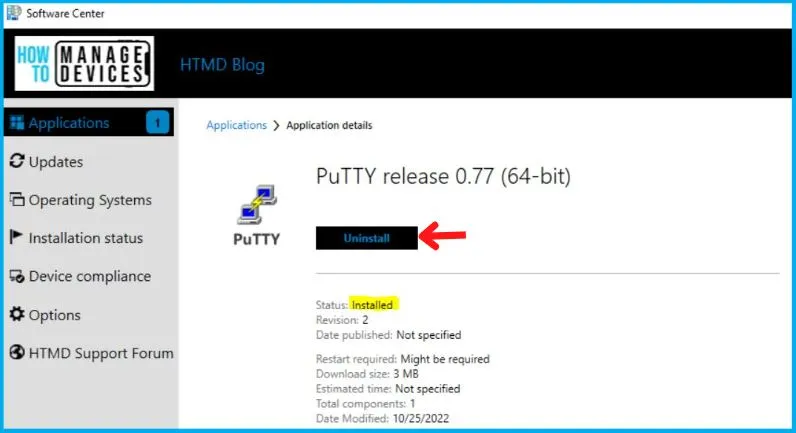Open the Options page label

pos(54,315)
